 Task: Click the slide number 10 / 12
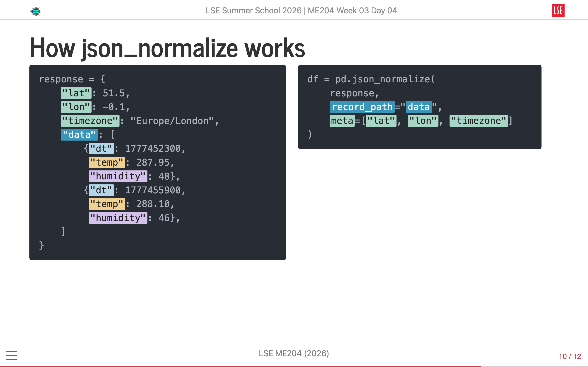pyautogui.click(x=570, y=356)
